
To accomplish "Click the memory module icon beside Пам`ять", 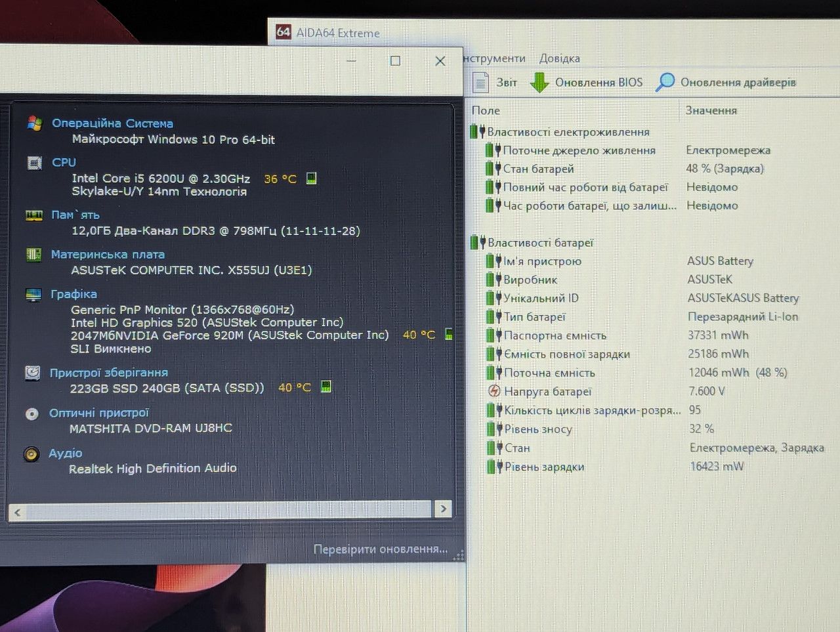I will point(33,215).
